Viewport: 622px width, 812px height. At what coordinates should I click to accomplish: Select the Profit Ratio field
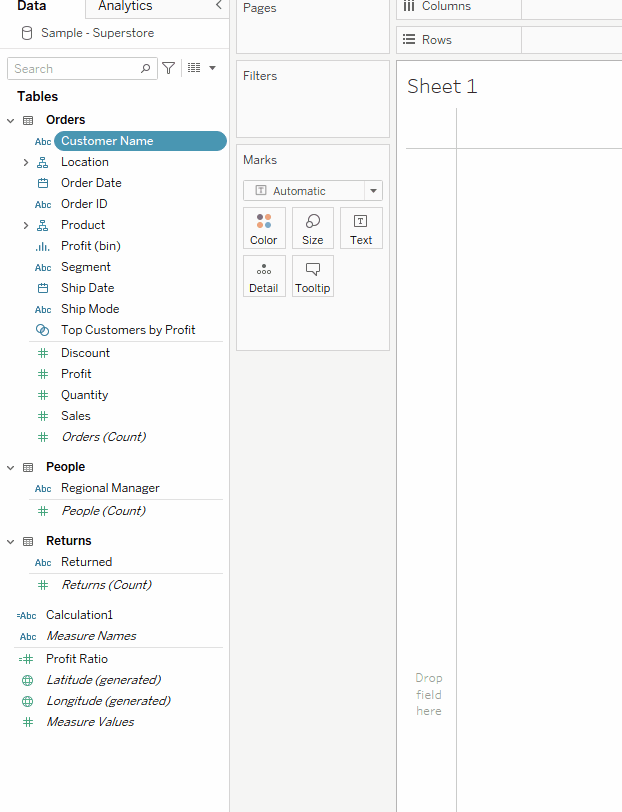tap(77, 659)
